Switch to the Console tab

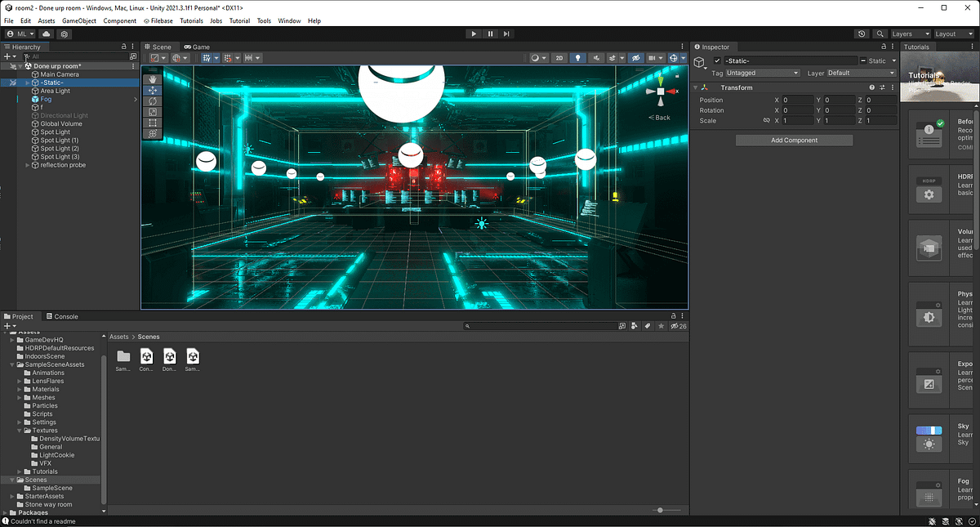[x=62, y=316]
